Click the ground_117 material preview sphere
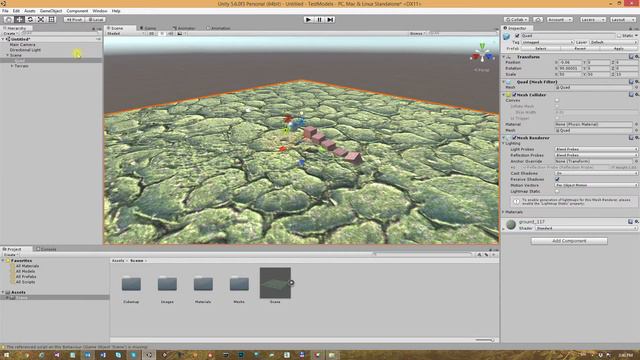 click(x=511, y=224)
